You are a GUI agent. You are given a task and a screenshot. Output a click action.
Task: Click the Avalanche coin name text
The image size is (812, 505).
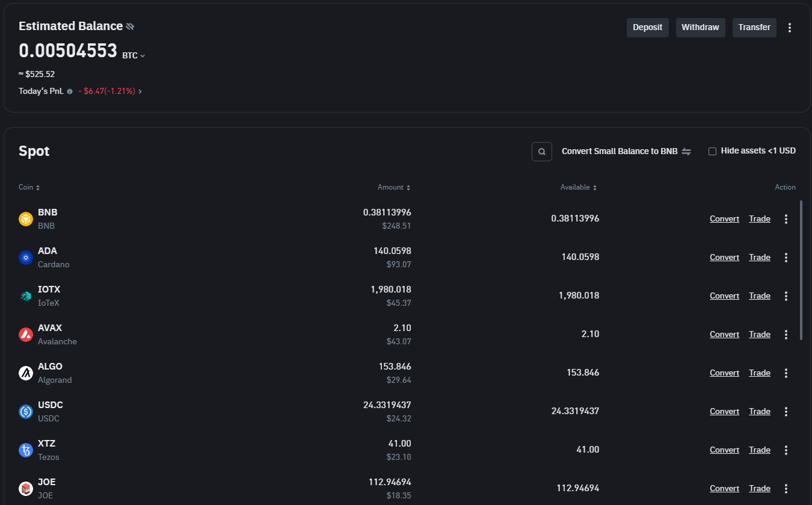point(57,342)
